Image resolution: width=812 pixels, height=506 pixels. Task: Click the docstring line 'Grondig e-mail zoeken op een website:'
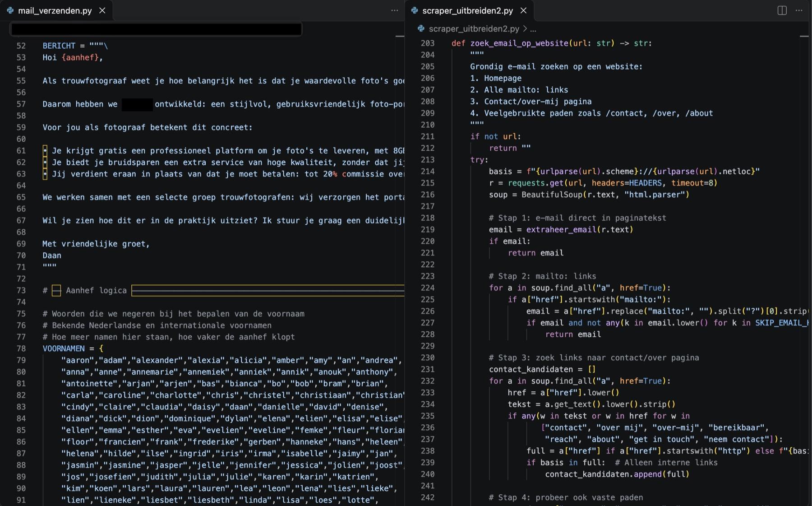556,67
